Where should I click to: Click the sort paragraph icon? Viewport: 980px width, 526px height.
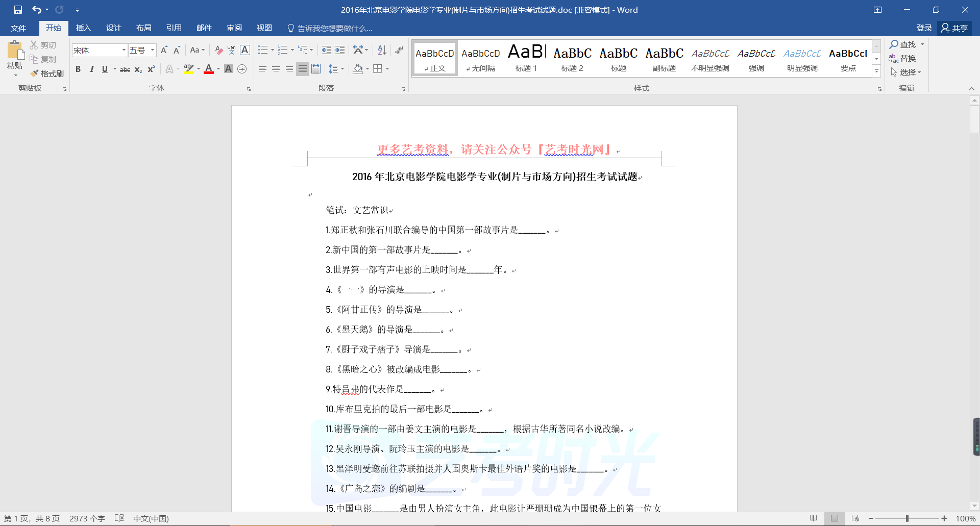(382, 50)
